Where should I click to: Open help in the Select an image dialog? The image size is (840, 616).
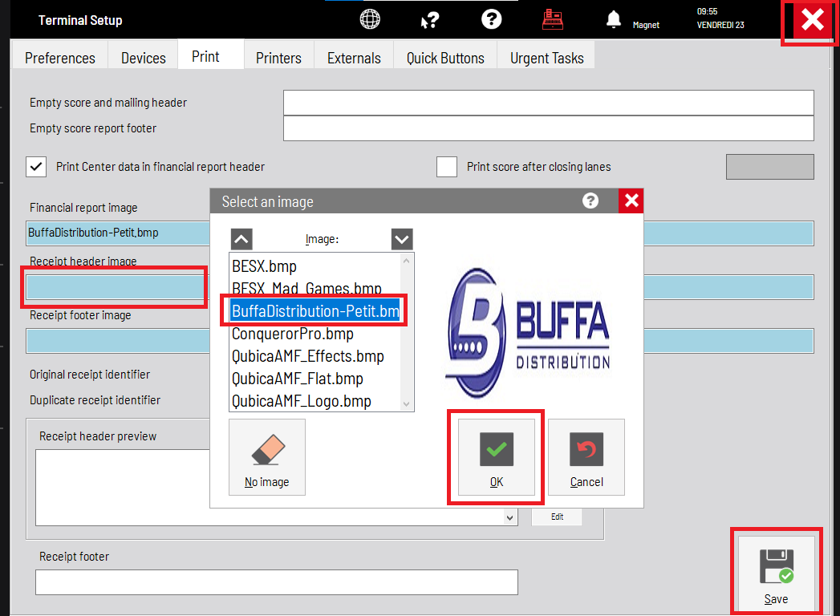[590, 201]
